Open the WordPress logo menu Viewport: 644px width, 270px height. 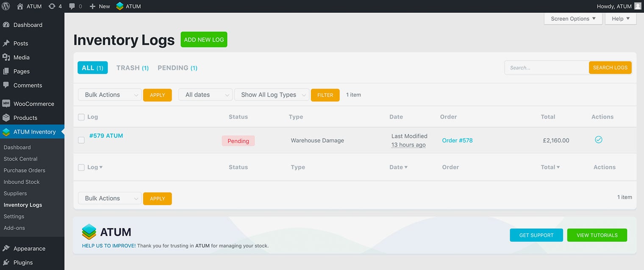(6, 6)
